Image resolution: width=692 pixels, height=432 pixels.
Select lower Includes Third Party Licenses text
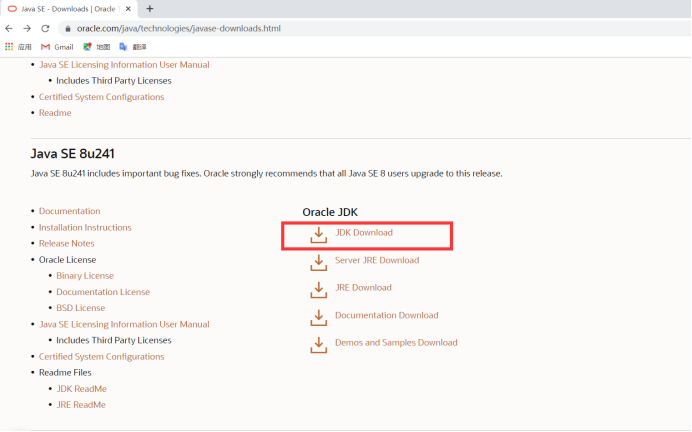tap(113, 340)
